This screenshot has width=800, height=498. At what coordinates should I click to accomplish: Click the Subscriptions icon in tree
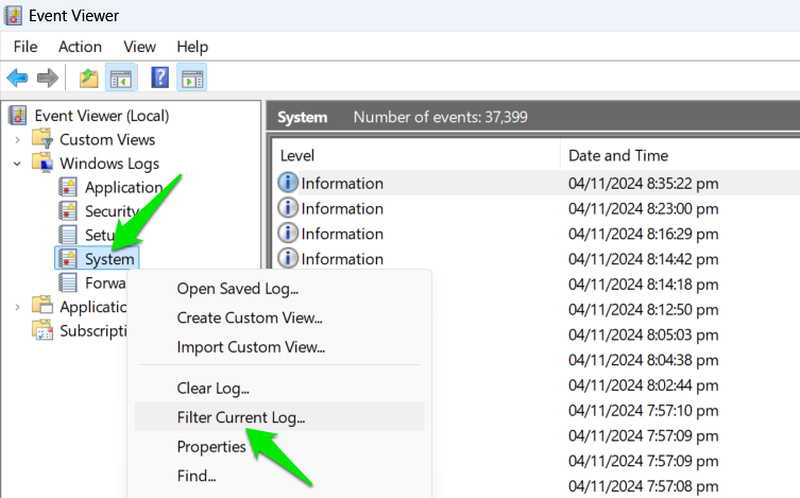click(42, 330)
